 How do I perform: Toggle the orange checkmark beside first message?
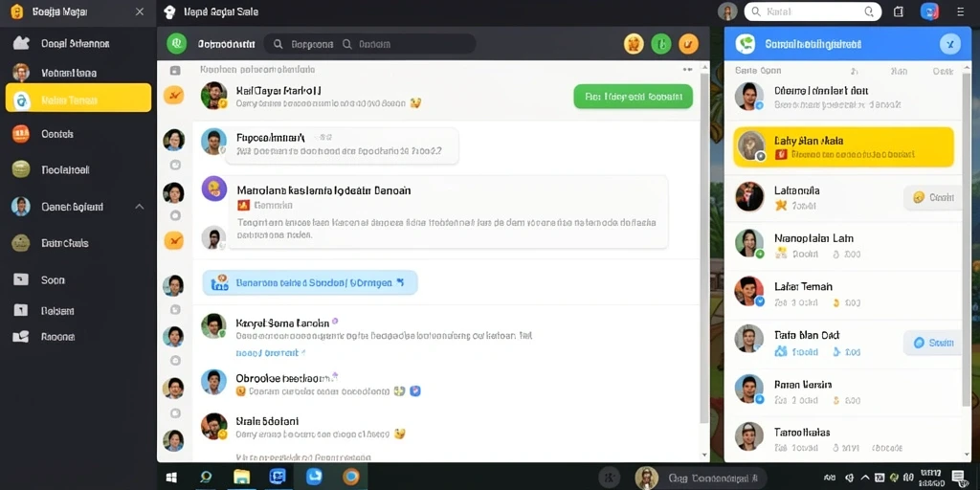174,95
